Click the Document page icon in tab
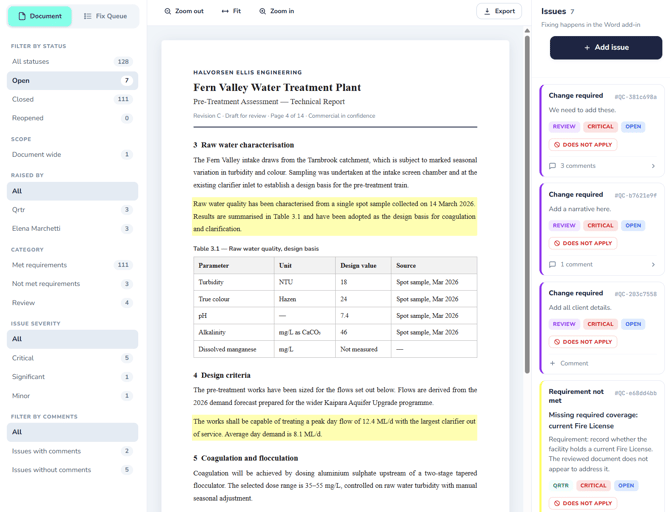This screenshot has height=512, width=670. click(x=22, y=16)
